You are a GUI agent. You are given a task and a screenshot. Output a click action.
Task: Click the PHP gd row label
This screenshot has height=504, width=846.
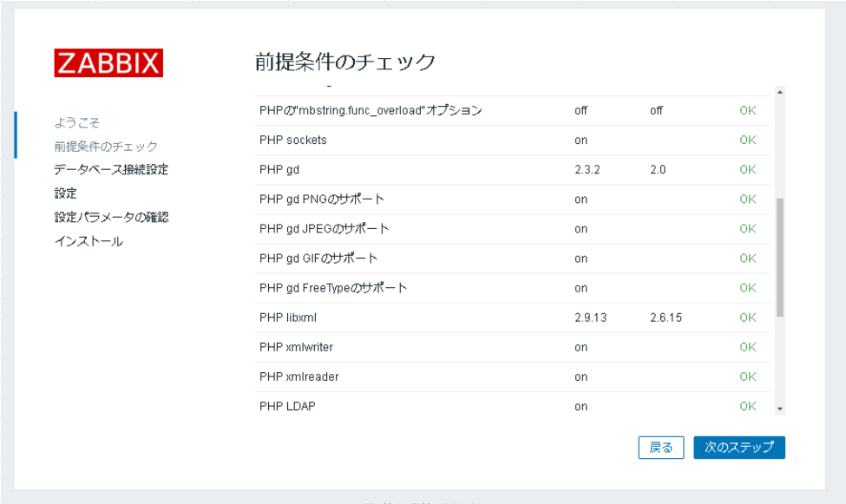[x=279, y=169]
